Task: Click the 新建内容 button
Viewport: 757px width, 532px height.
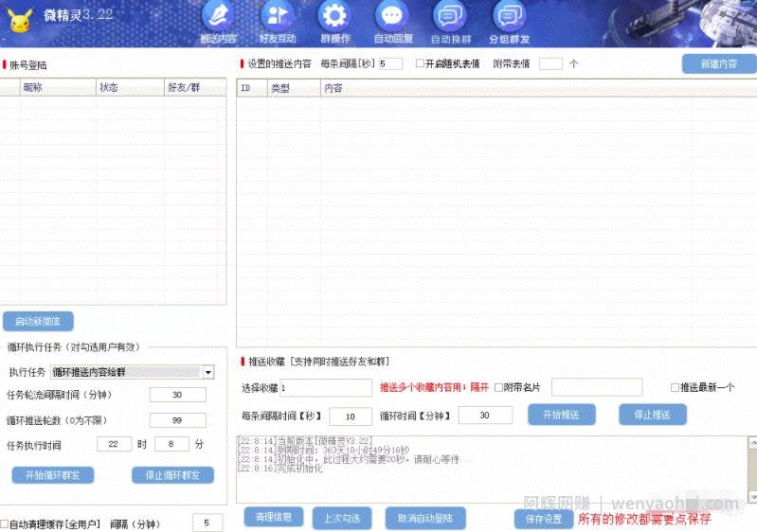Action: [719, 63]
